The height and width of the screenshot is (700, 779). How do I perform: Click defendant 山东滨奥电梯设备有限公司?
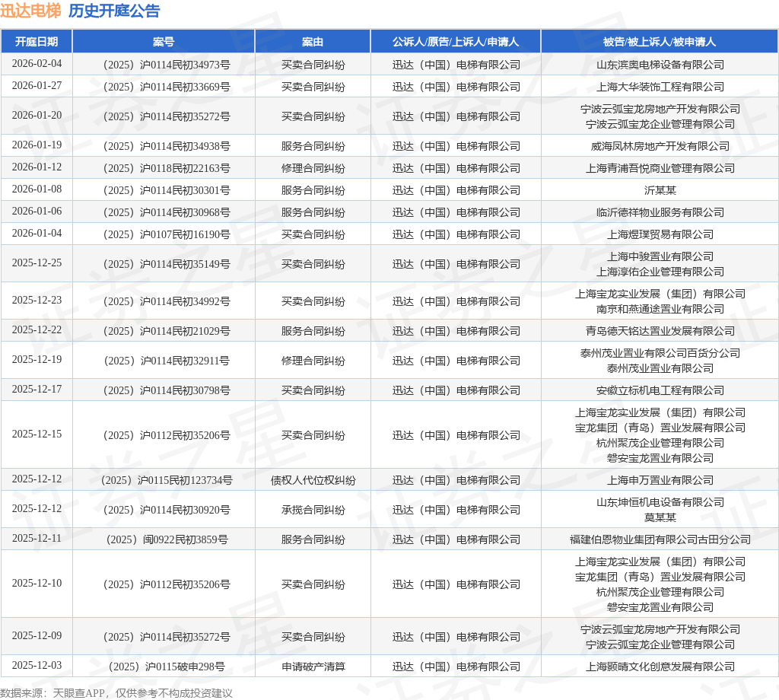pyautogui.click(x=660, y=65)
